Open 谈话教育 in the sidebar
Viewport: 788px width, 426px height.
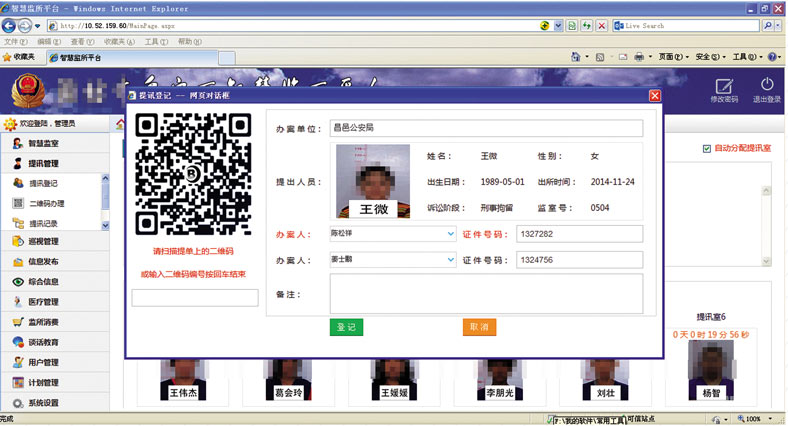(55, 342)
